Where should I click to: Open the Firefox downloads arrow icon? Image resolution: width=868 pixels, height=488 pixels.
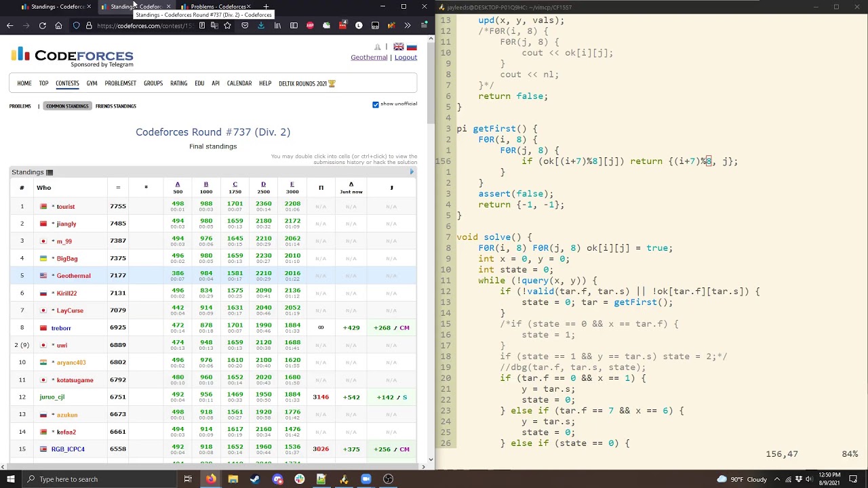click(x=261, y=26)
